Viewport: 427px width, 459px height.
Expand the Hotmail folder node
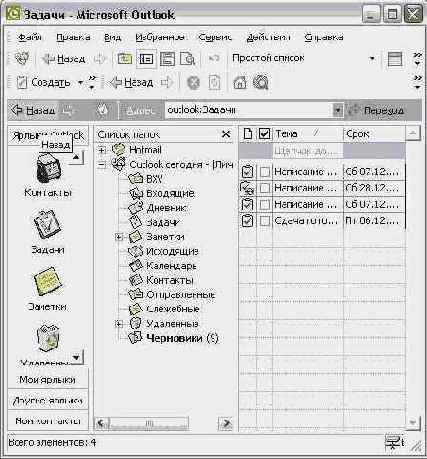pos(102,150)
